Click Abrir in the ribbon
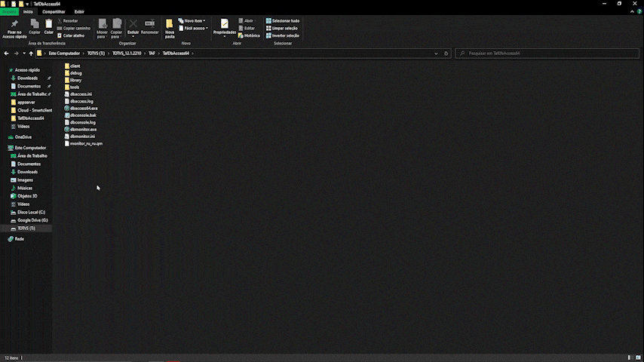This screenshot has width=644, height=362. tap(247, 20)
